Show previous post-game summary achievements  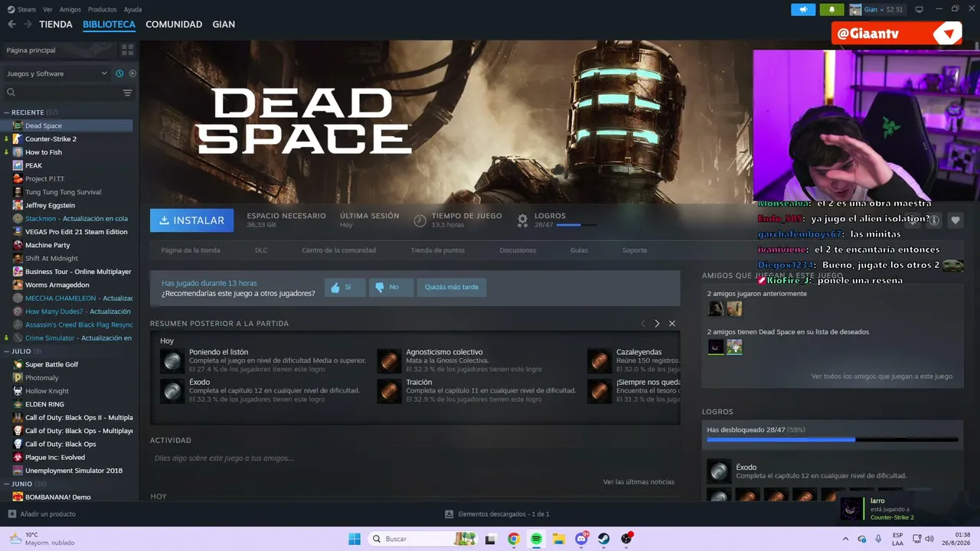coord(643,324)
